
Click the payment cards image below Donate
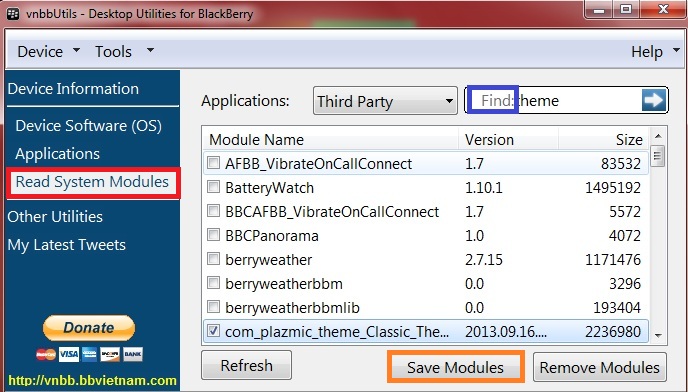[89, 354]
